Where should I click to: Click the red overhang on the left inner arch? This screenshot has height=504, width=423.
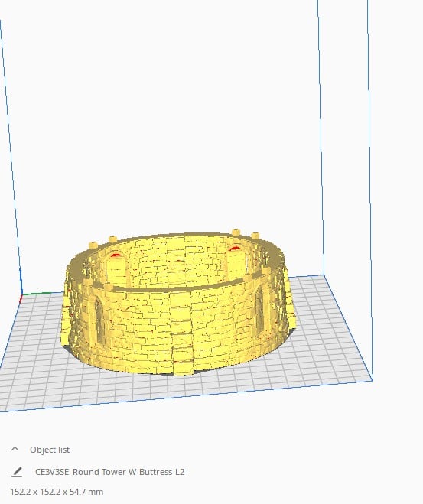116,255
